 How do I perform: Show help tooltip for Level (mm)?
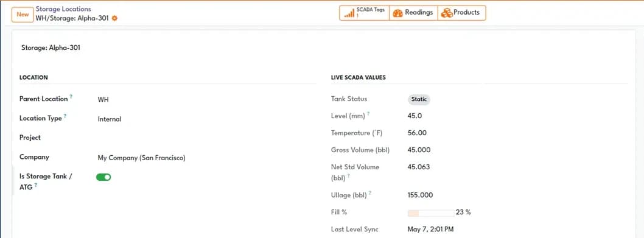pos(368,114)
